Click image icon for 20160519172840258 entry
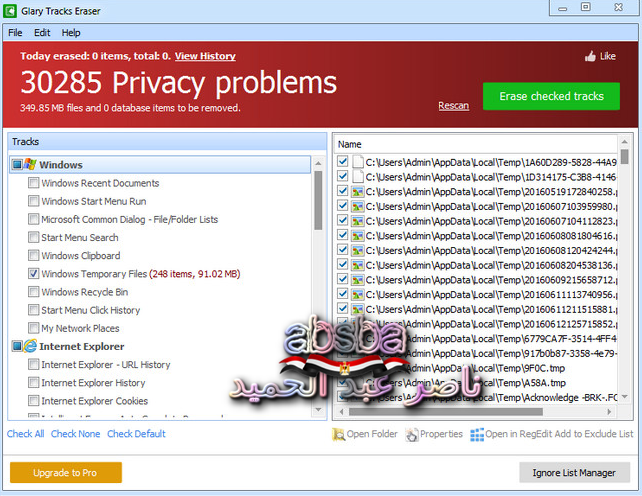 tap(357, 191)
